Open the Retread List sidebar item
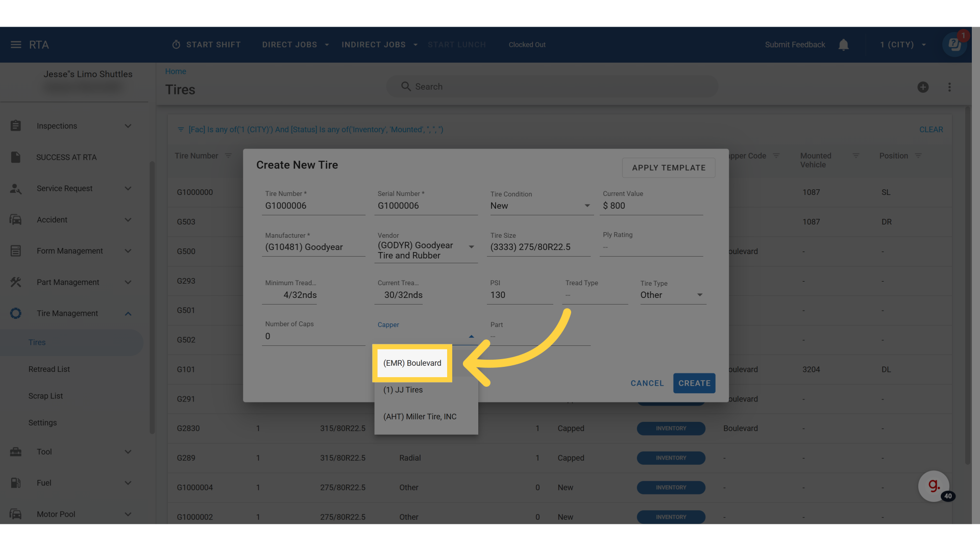Image resolution: width=980 pixels, height=551 pixels. tap(49, 369)
